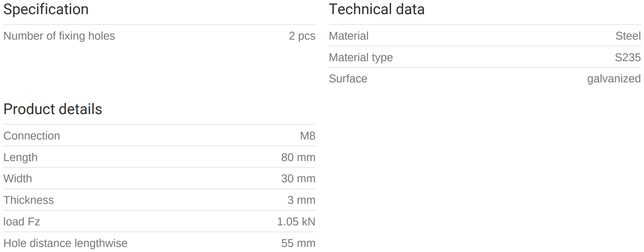Click the Product details heading
The image size is (644, 252).
52,109
